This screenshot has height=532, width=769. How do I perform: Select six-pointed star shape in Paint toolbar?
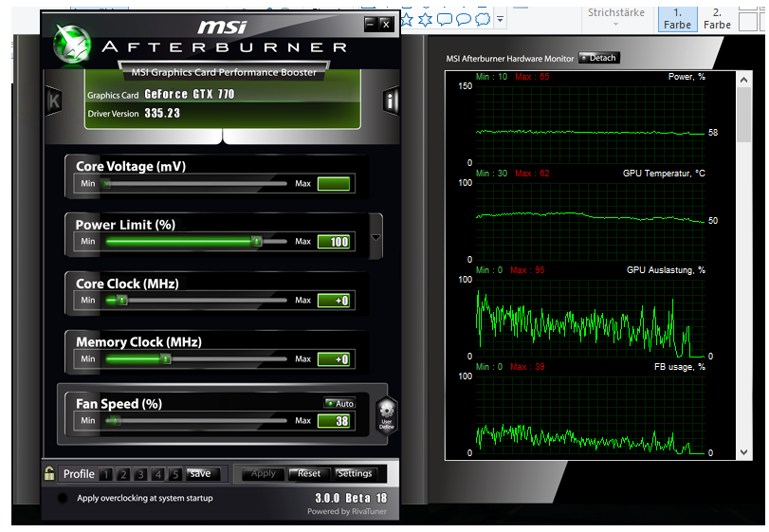[x=425, y=20]
